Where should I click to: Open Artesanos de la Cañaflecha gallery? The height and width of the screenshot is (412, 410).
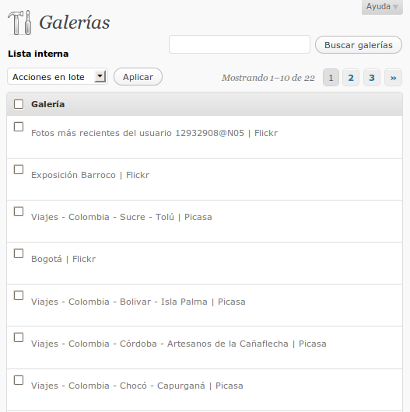pyautogui.click(x=179, y=344)
